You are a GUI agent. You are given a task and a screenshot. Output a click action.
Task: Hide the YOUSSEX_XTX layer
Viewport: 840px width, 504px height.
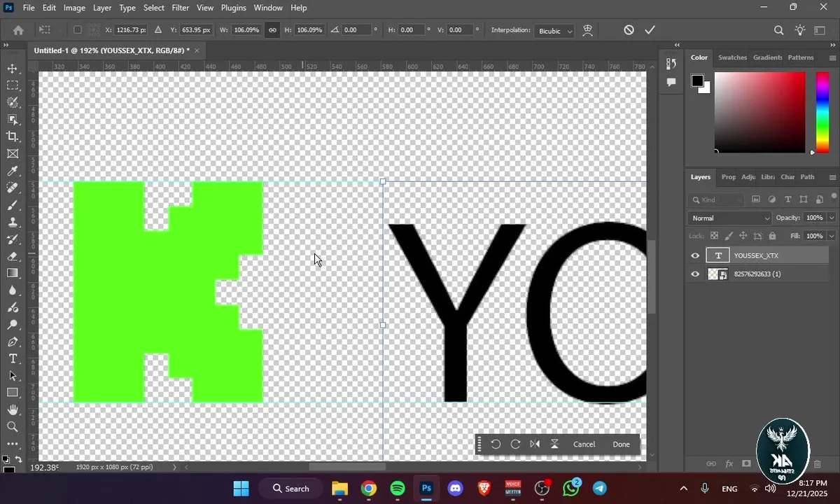point(695,255)
